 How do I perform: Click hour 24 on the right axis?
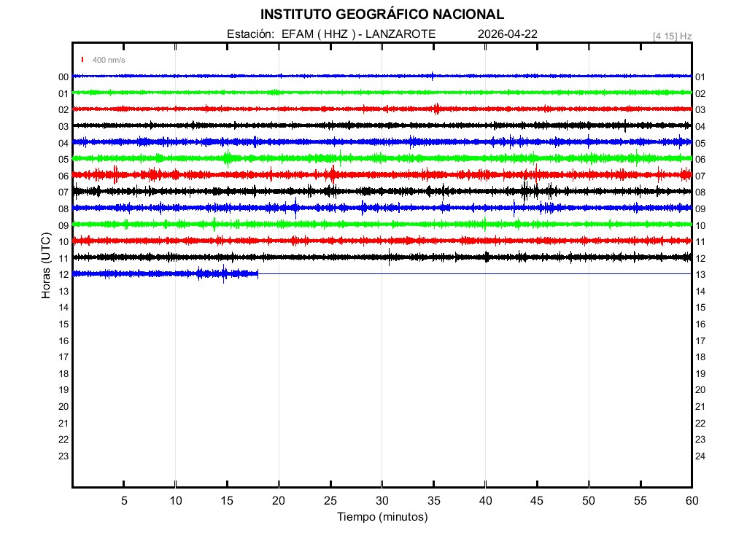700,456
